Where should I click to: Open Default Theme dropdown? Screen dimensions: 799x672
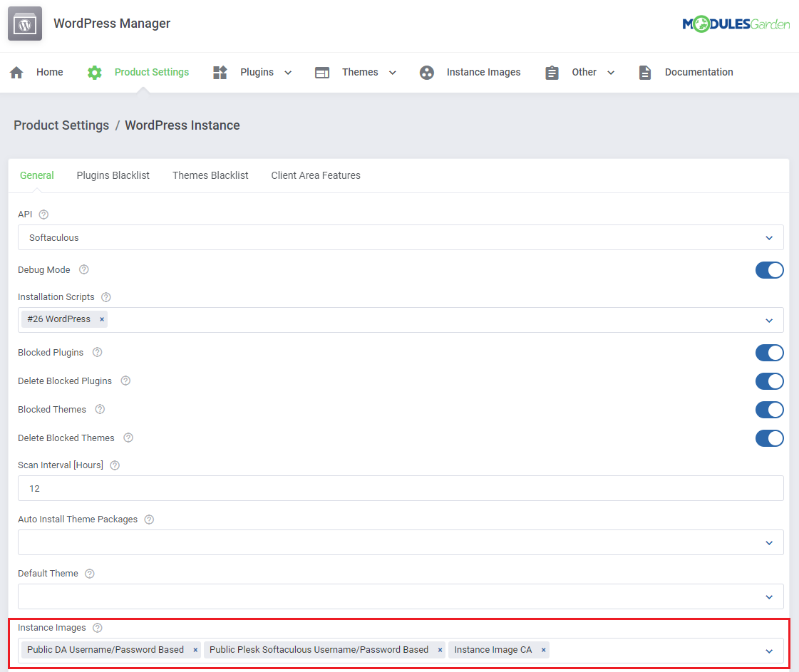[x=401, y=596]
